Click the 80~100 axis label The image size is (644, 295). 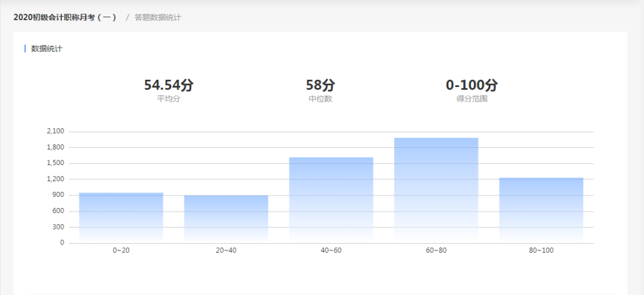pos(541,251)
